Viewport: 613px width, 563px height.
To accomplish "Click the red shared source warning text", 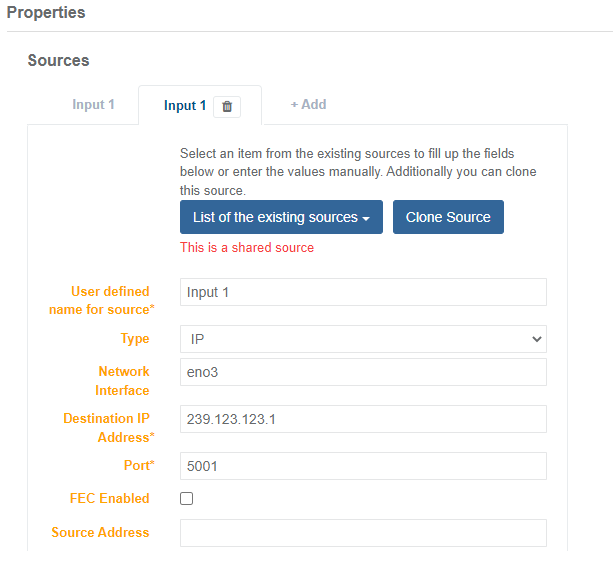I will point(246,247).
